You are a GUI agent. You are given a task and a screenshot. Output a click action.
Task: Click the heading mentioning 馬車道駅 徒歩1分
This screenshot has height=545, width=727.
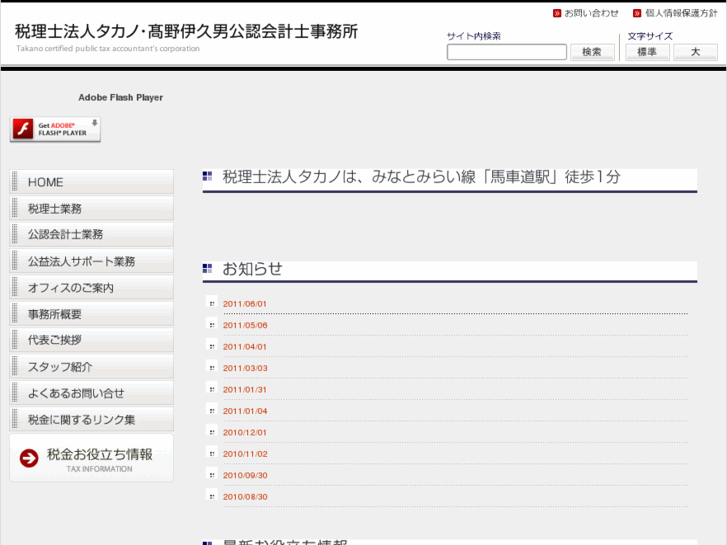pos(421,177)
